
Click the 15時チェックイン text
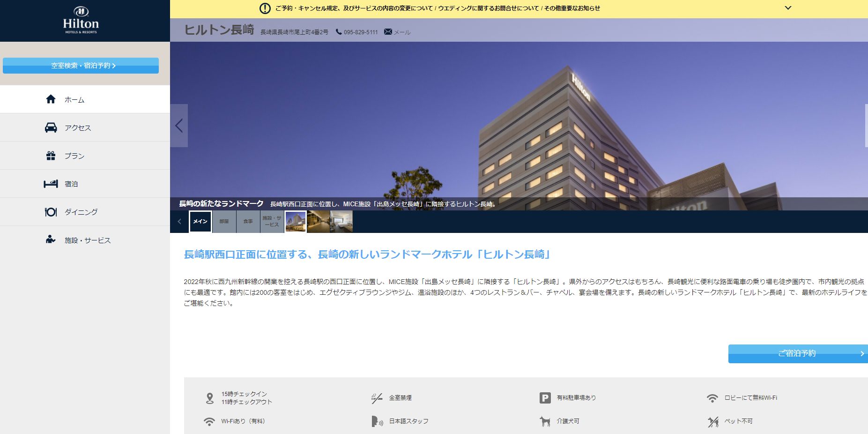click(244, 394)
